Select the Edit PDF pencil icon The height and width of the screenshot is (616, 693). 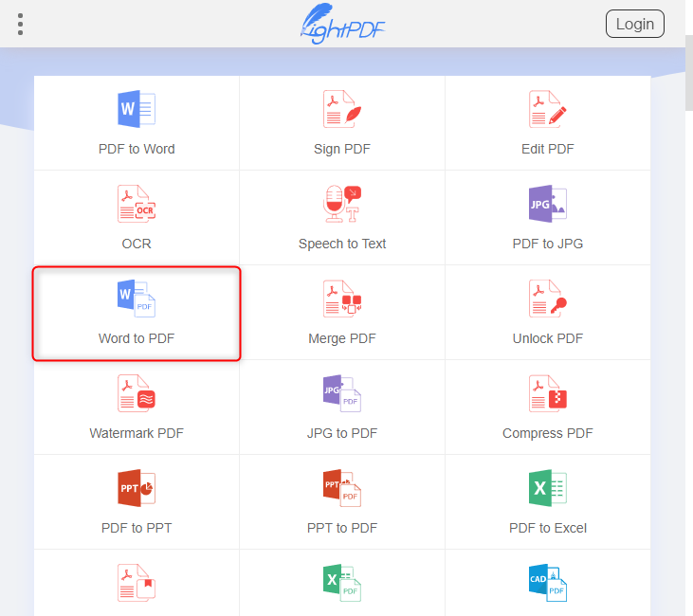click(x=547, y=109)
